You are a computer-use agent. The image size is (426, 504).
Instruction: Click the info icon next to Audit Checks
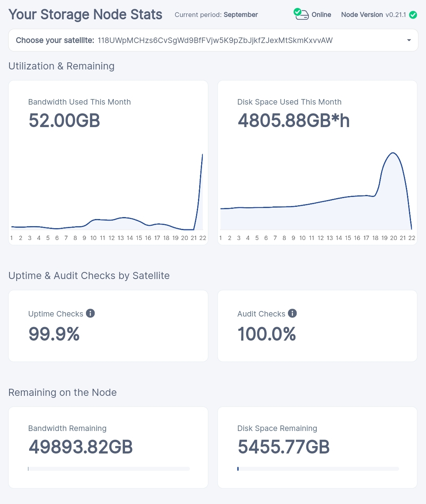tap(292, 313)
